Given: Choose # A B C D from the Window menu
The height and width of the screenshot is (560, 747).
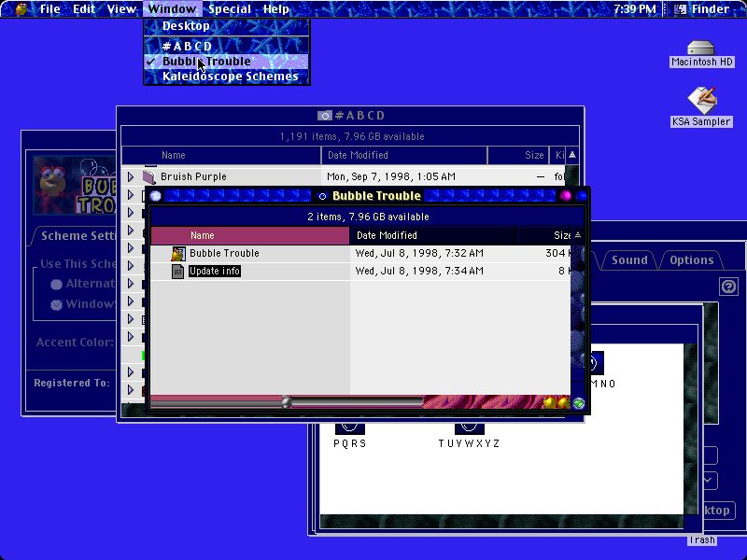Looking at the screenshot, I should click(227, 46).
